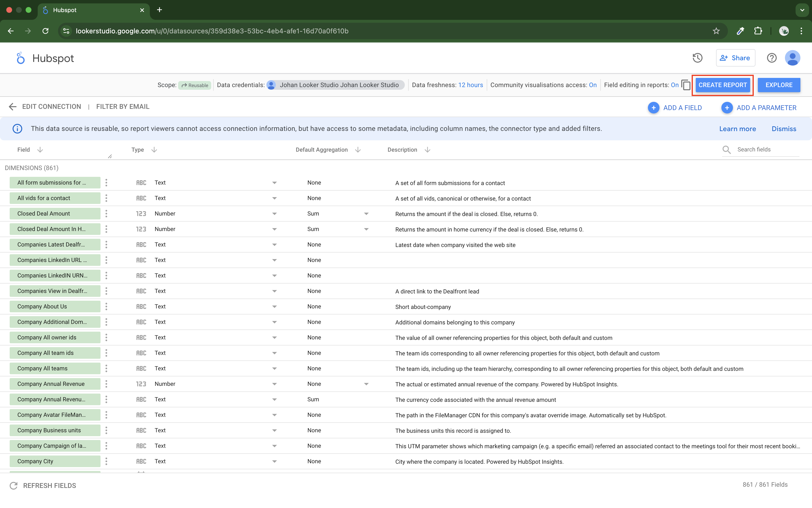Click Johan Looker Studio data credentials chip
The height and width of the screenshot is (508, 812).
pyautogui.click(x=335, y=85)
